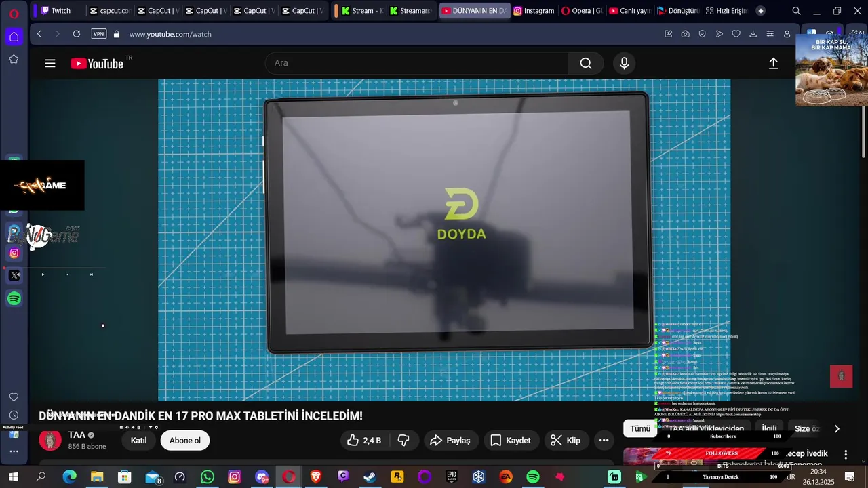Open the bookmarks star in Opera sidebar
The width and height of the screenshot is (868, 488).
pyautogui.click(x=14, y=59)
